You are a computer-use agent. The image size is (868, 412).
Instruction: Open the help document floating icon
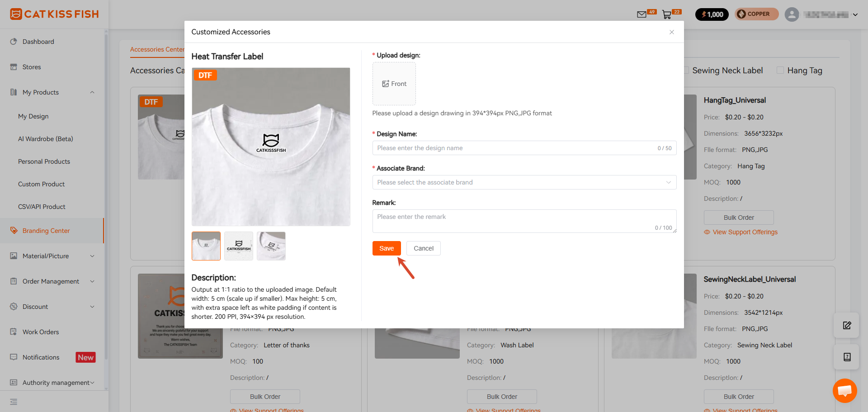847,357
